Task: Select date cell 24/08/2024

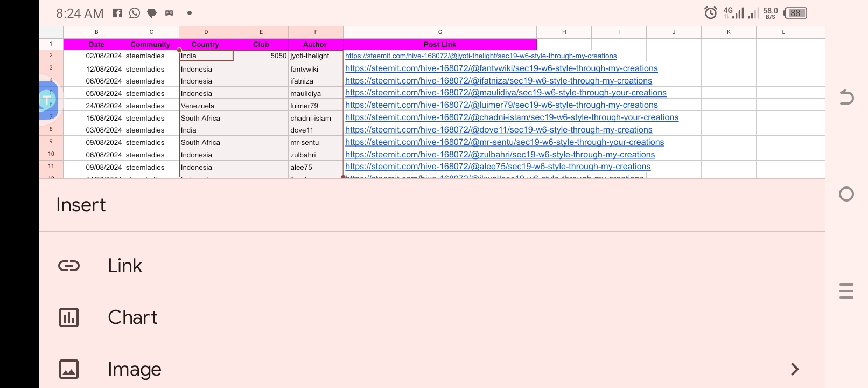Action: 96,106
